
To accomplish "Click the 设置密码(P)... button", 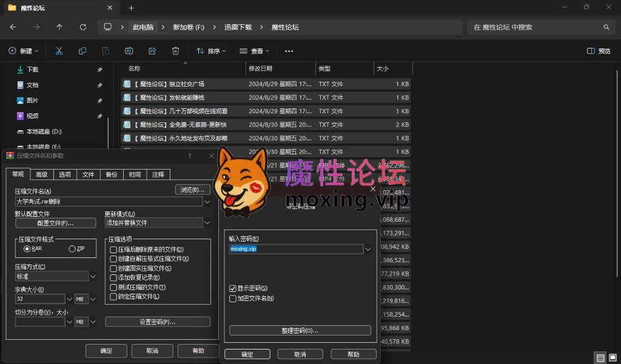I will click(158, 322).
